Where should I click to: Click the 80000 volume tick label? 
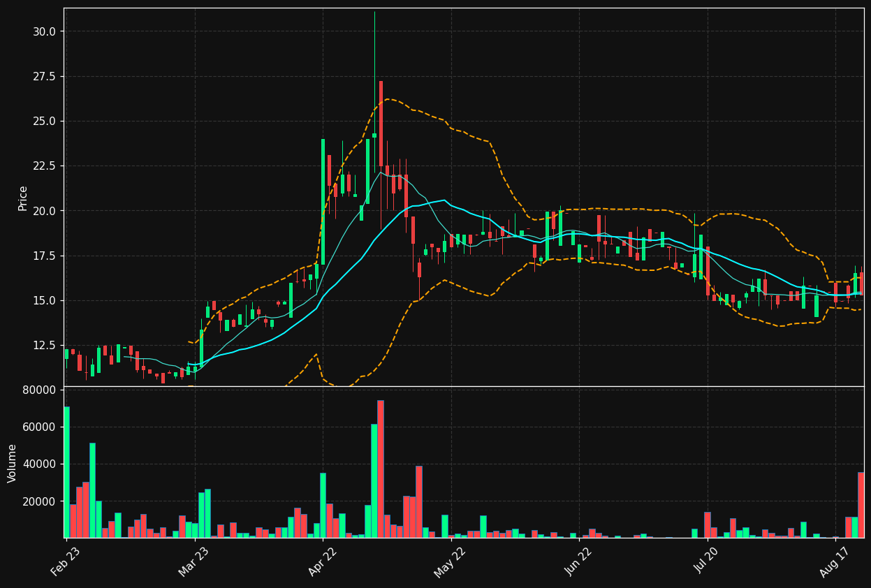point(39,390)
